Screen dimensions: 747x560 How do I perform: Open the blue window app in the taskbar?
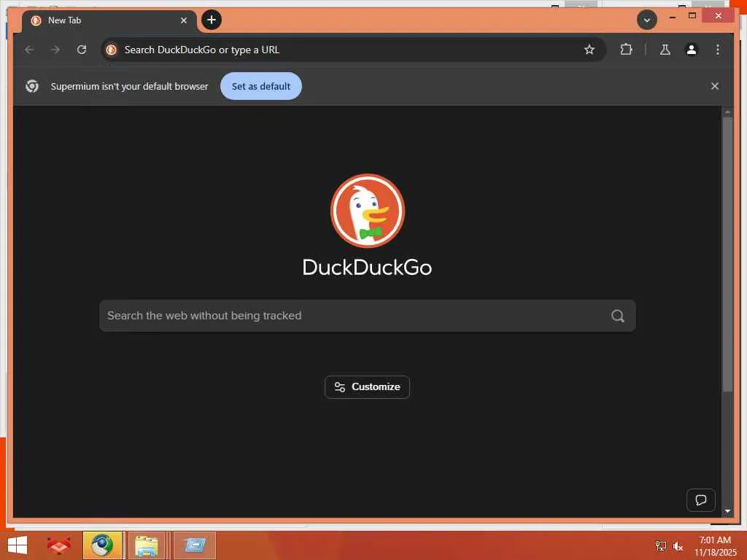[195, 545]
